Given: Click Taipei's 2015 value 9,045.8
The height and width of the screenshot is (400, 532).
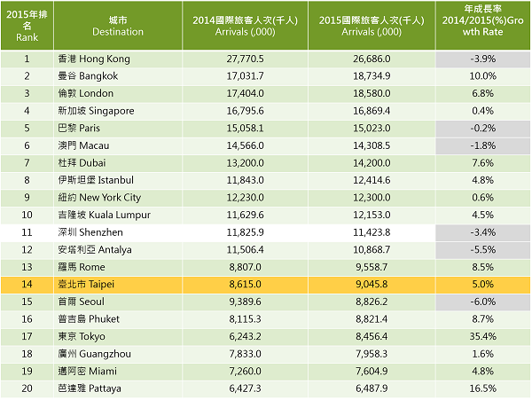Looking at the screenshot, I should (x=372, y=285).
